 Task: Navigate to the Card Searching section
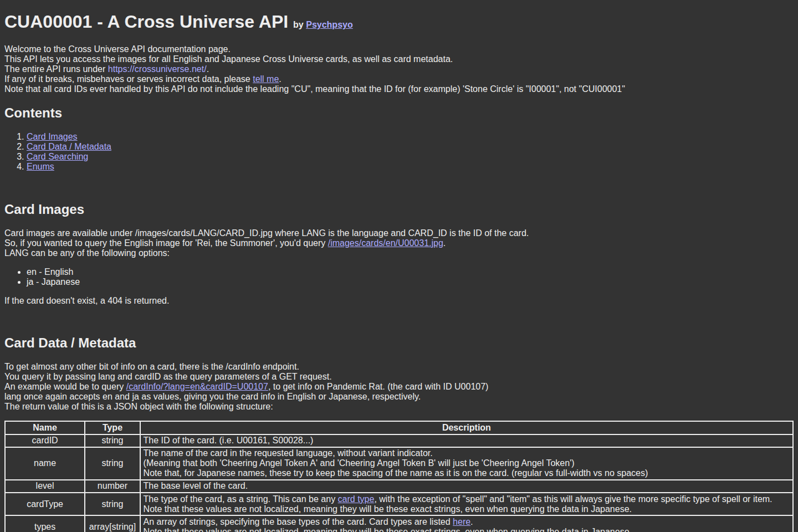click(57, 156)
